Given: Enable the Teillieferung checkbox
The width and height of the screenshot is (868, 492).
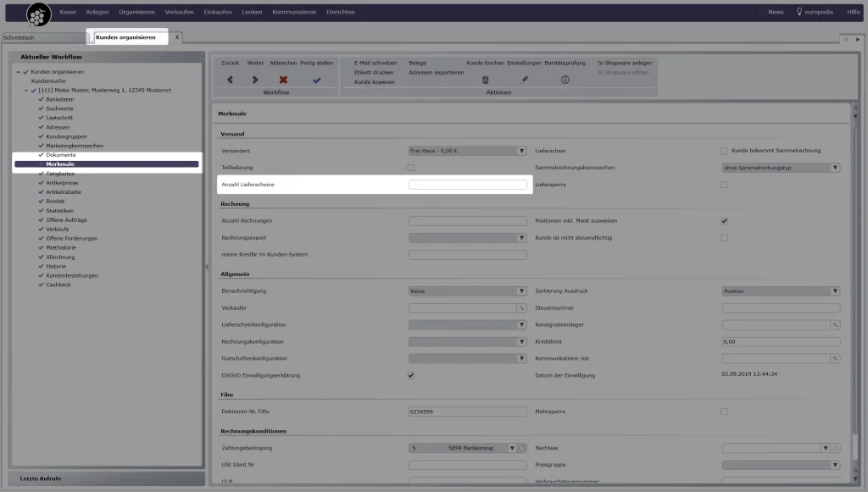Looking at the screenshot, I should (411, 168).
